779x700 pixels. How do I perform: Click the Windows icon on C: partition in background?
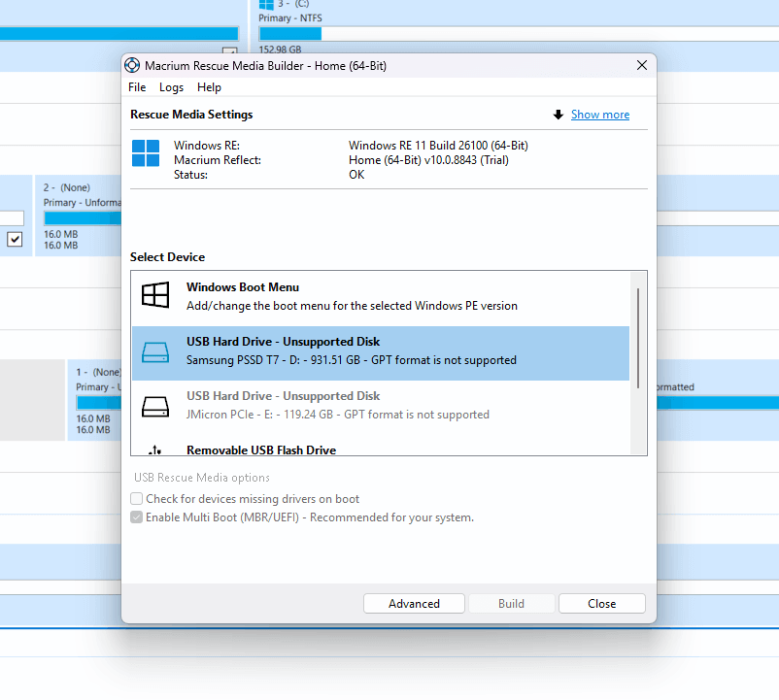pos(266,5)
